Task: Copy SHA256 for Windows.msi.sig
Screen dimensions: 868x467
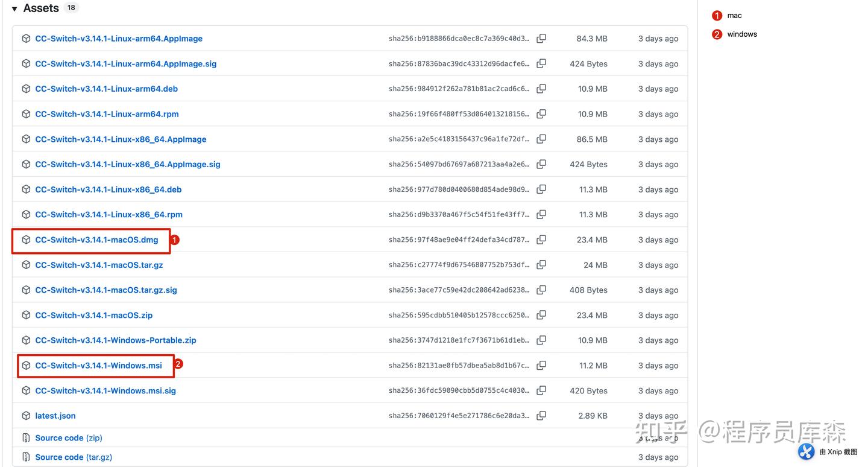Action: (541, 390)
